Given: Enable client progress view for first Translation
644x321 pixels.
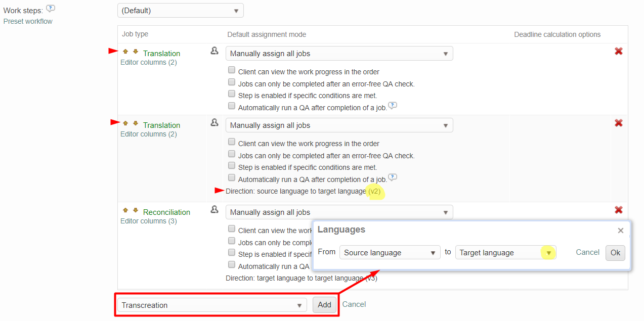Looking at the screenshot, I should click(232, 70).
